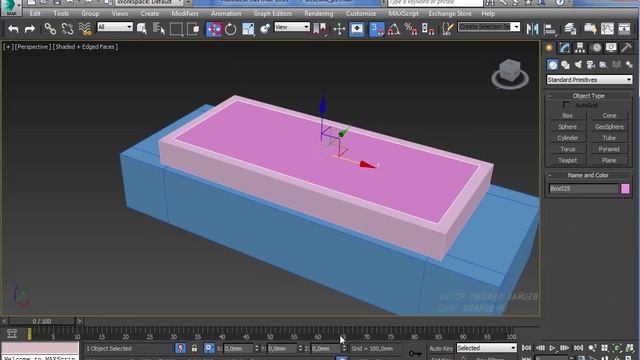Open the pink object color swatch
The width and height of the screenshot is (640, 360).
click(x=625, y=189)
